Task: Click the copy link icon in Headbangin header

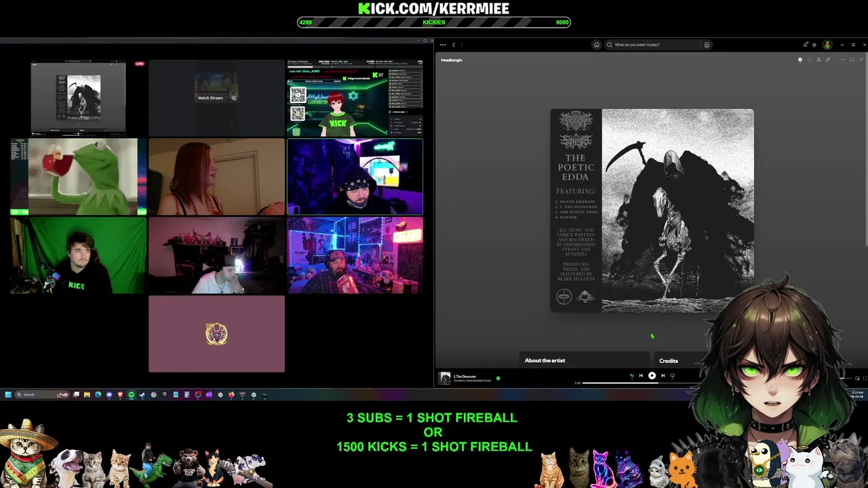Action: coord(828,60)
